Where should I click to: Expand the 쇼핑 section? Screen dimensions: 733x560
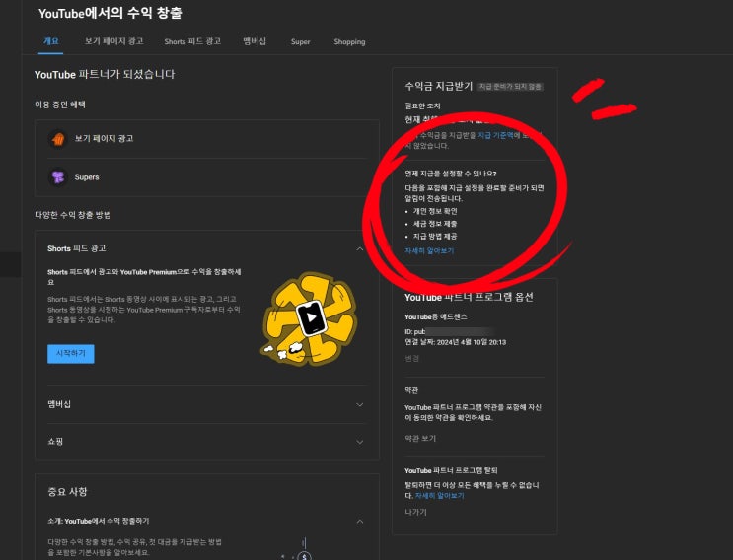(x=359, y=442)
